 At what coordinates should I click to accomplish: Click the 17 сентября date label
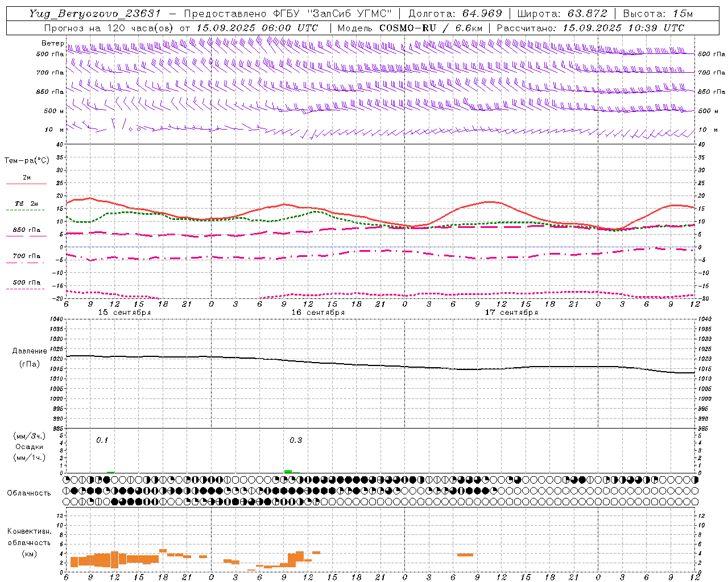click(x=511, y=313)
